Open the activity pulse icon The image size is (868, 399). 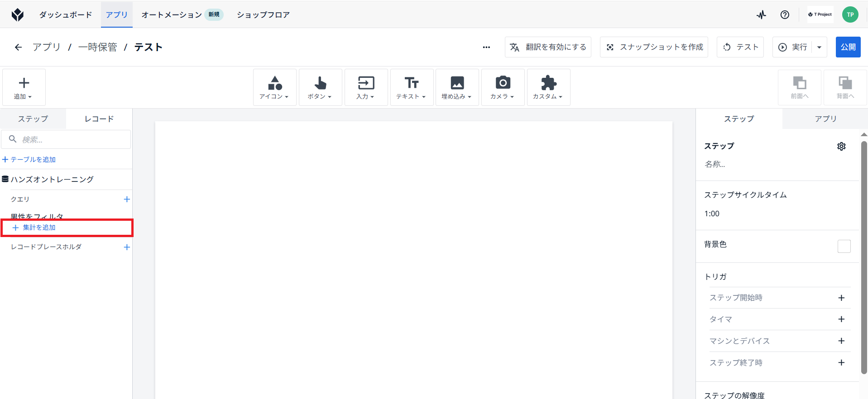click(x=761, y=14)
